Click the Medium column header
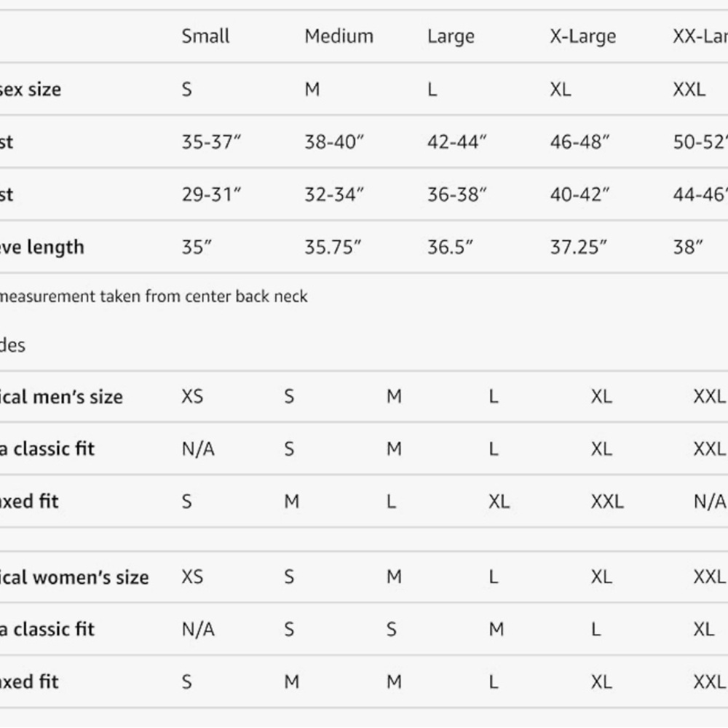This screenshot has width=728, height=728. tap(339, 36)
